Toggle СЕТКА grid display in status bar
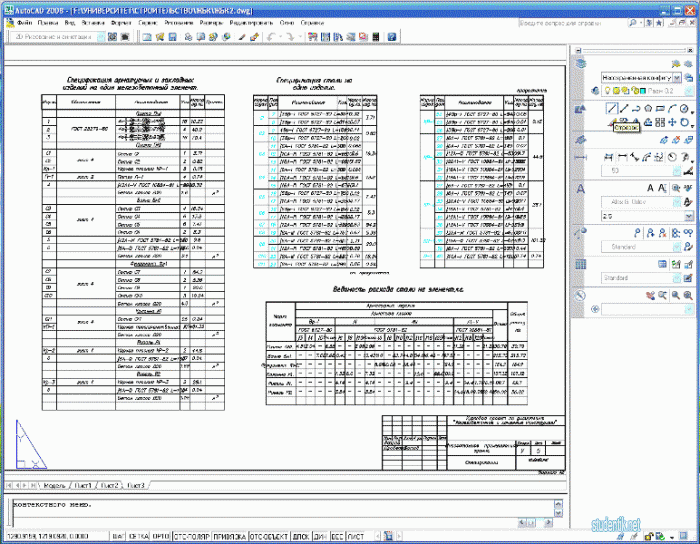 138,536
